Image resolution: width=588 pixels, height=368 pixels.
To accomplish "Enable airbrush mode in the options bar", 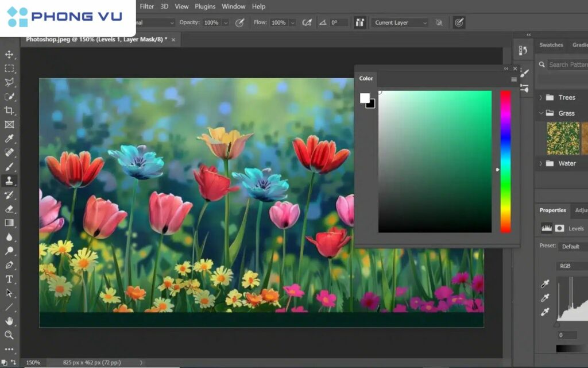I will 307,23.
